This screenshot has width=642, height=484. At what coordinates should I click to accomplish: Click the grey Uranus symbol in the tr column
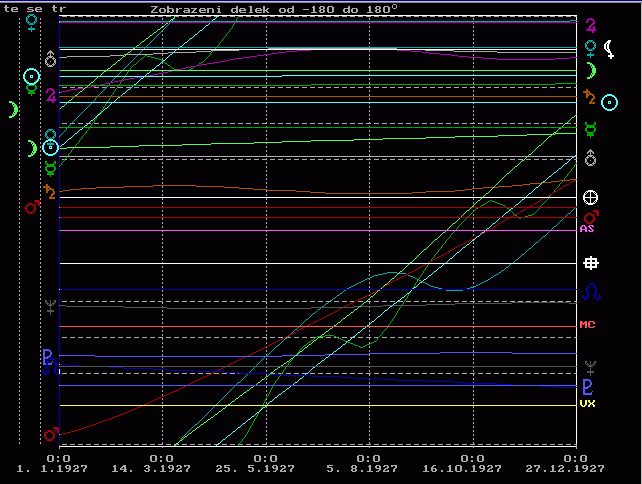coord(50,59)
